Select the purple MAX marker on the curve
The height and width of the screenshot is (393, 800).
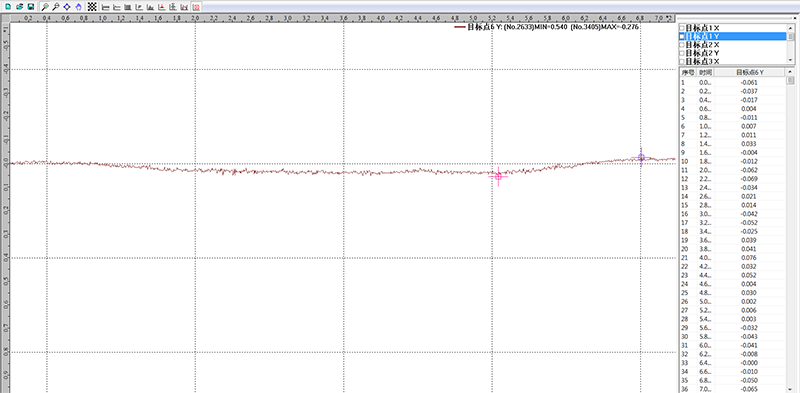[641, 157]
